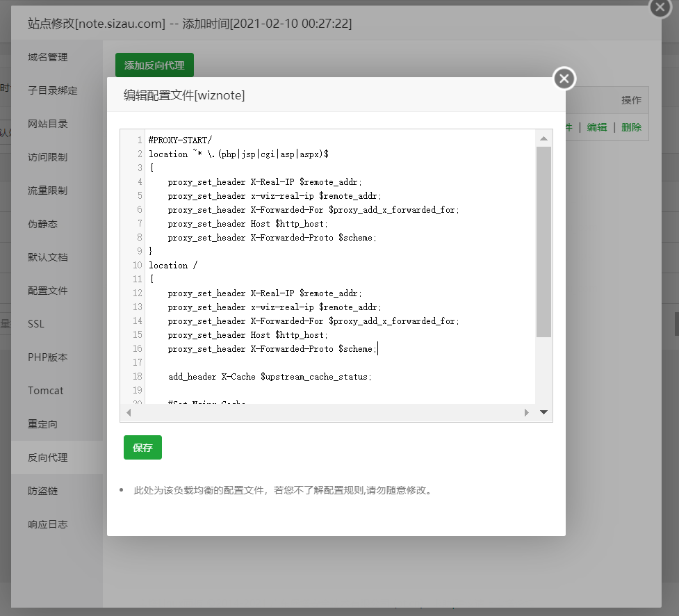679x616 pixels.
Task: Select the 伪静态 sidebar item
Action: (x=42, y=224)
